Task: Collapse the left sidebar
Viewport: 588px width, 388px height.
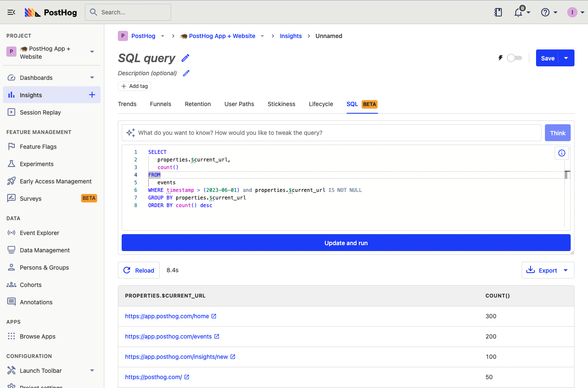Action: pyautogui.click(x=11, y=12)
